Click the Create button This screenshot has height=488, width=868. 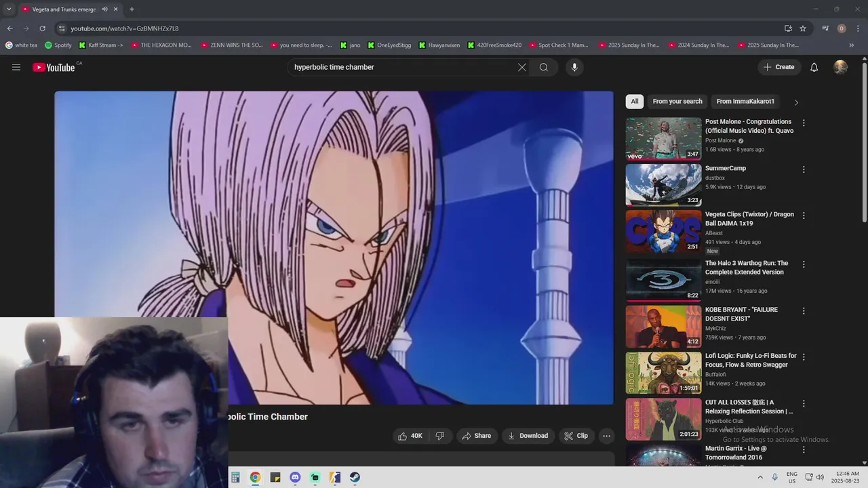(779, 67)
